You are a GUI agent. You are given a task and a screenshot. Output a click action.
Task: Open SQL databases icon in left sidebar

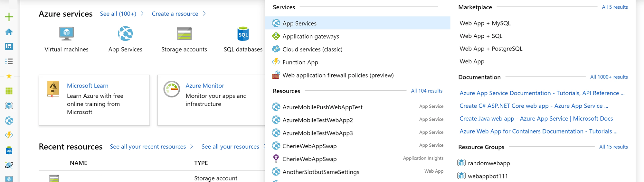pos(9,150)
